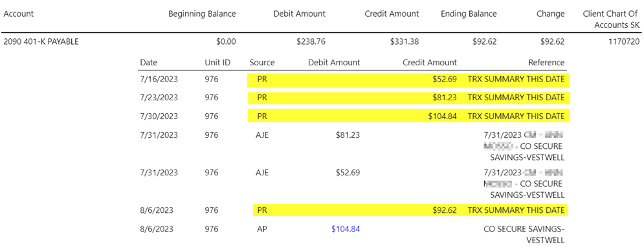Click the Date column header in detail table
Screen dimensions: 644x251
click(x=149, y=63)
